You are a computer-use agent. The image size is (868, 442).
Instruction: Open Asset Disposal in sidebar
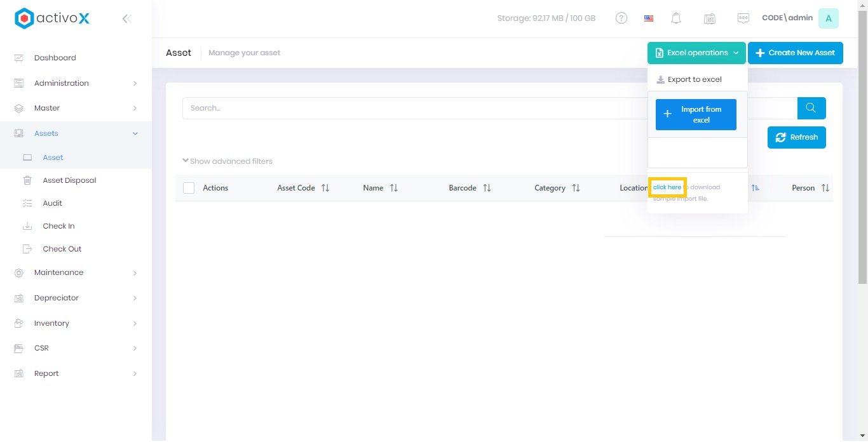click(x=69, y=180)
